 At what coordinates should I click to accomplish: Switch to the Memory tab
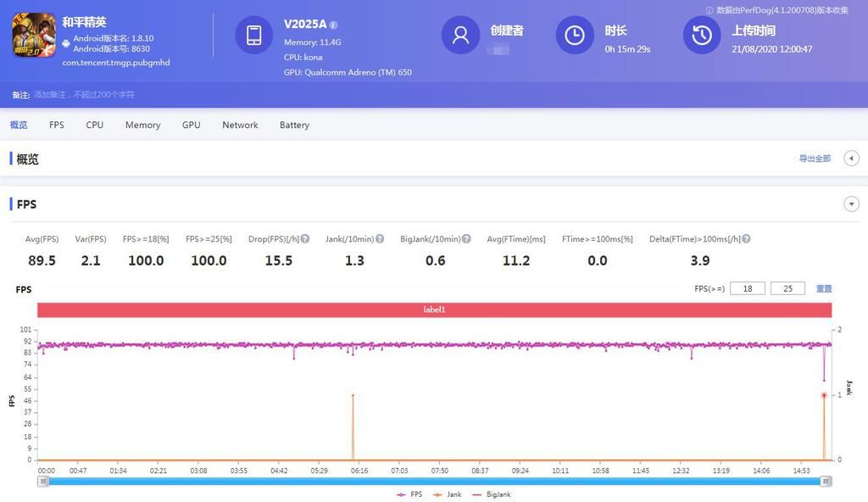pos(142,125)
